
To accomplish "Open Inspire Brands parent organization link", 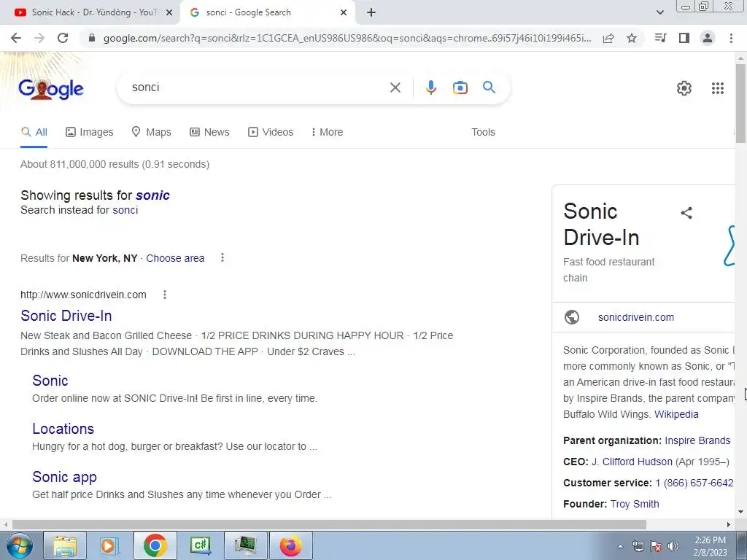I will tap(697, 440).
